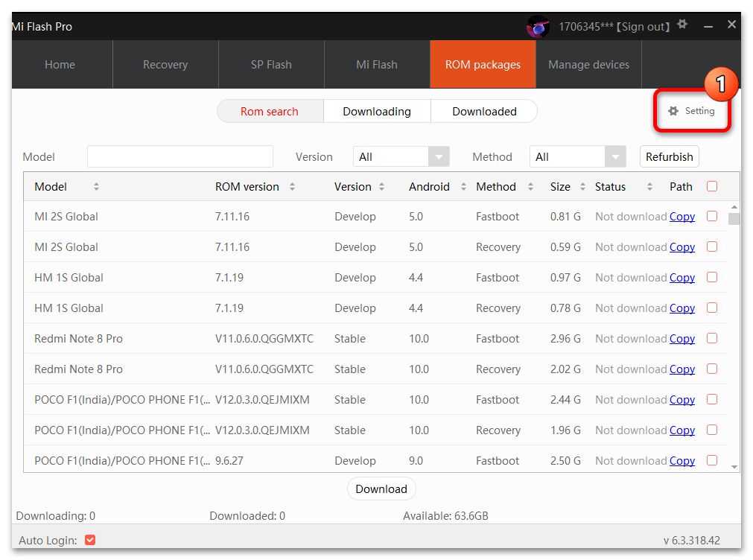
Task: Check the HM 1S Global Fastboot row checkbox
Action: click(712, 277)
